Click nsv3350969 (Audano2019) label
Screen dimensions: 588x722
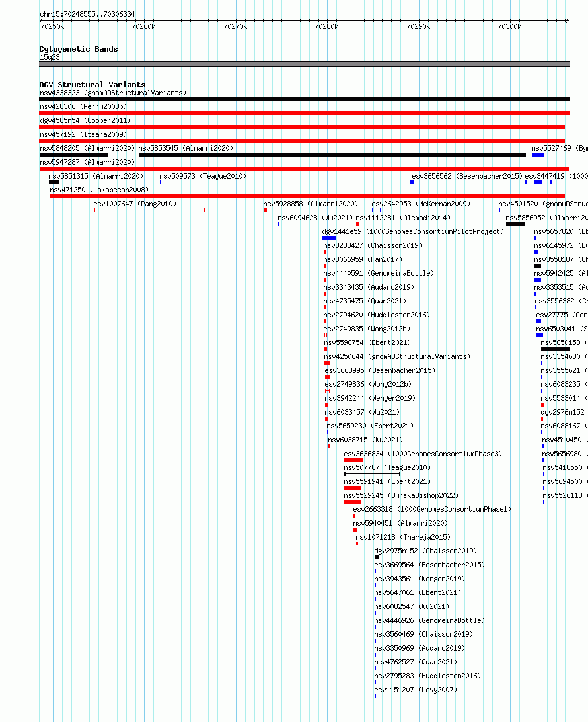coord(420,647)
